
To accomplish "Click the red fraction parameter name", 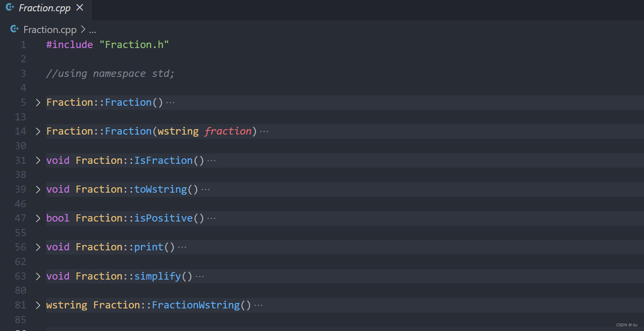I will pyautogui.click(x=228, y=131).
